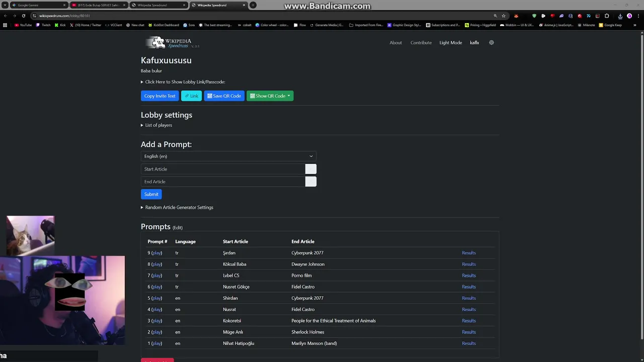This screenshot has height=362, width=644.
Task: Expand Random Article Generator Settings
Action: 177,207
